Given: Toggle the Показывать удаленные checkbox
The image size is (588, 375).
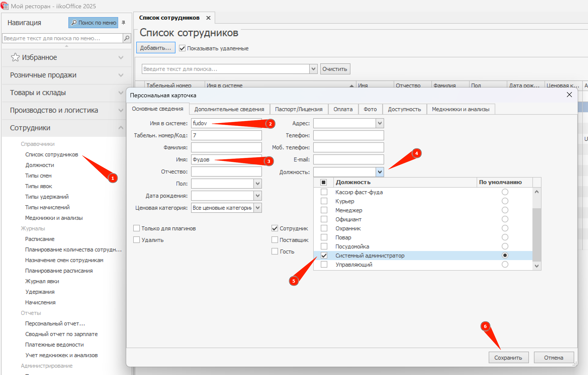Looking at the screenshot, I should pyautogui.click(x=182, y=48).
